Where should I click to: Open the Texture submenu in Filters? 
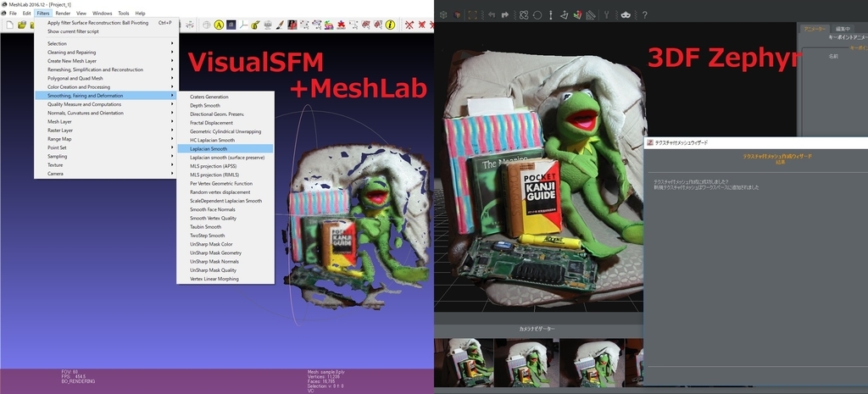point(104,165)
